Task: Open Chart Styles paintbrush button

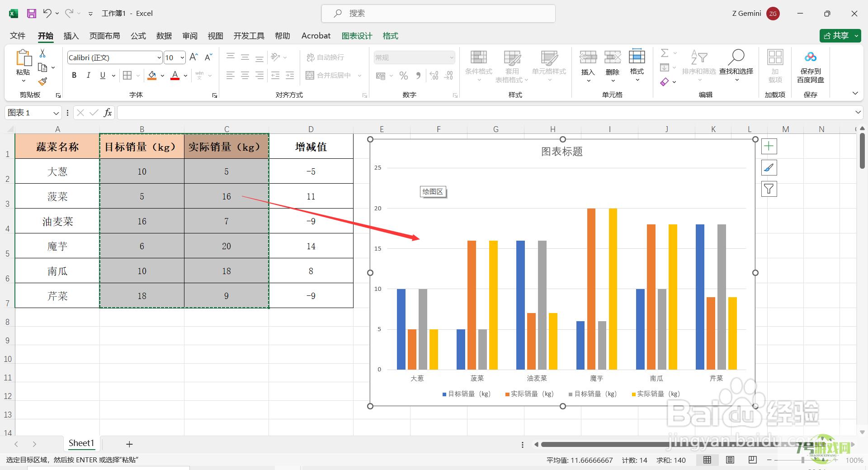Action: pyautogui.click(x=769, y=168)
